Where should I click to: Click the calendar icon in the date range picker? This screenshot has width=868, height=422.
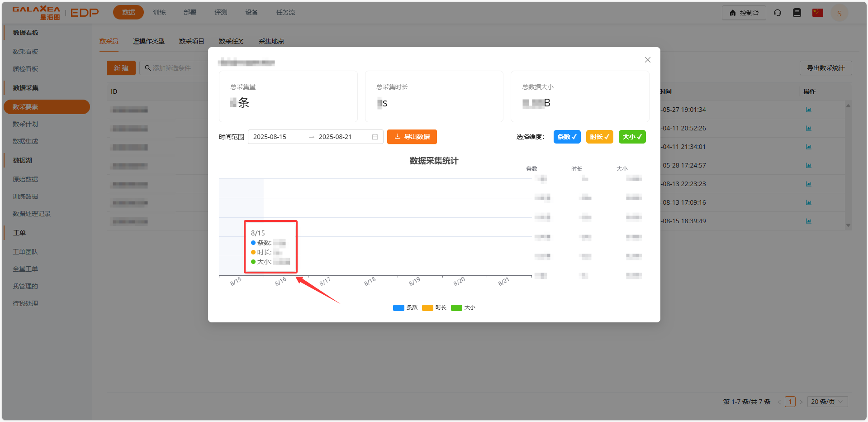(x=375, y=136)
